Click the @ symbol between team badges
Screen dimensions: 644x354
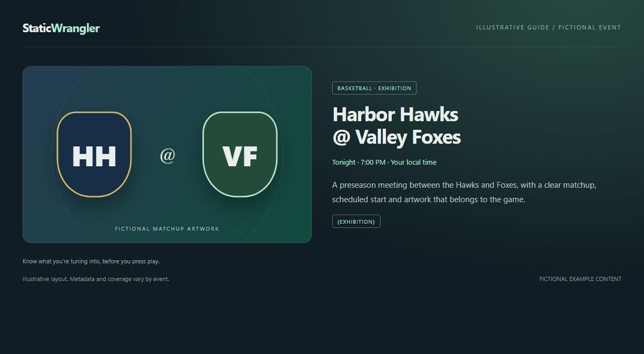click(167, 155)
